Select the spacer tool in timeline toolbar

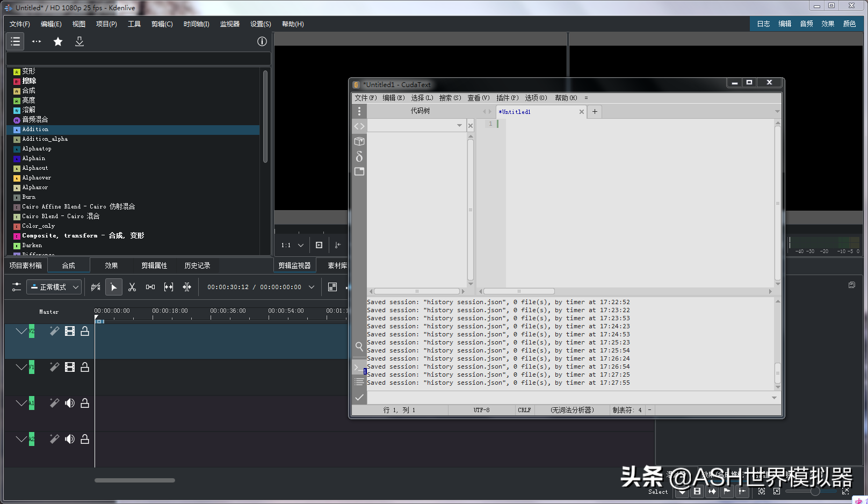coord(150,287)
